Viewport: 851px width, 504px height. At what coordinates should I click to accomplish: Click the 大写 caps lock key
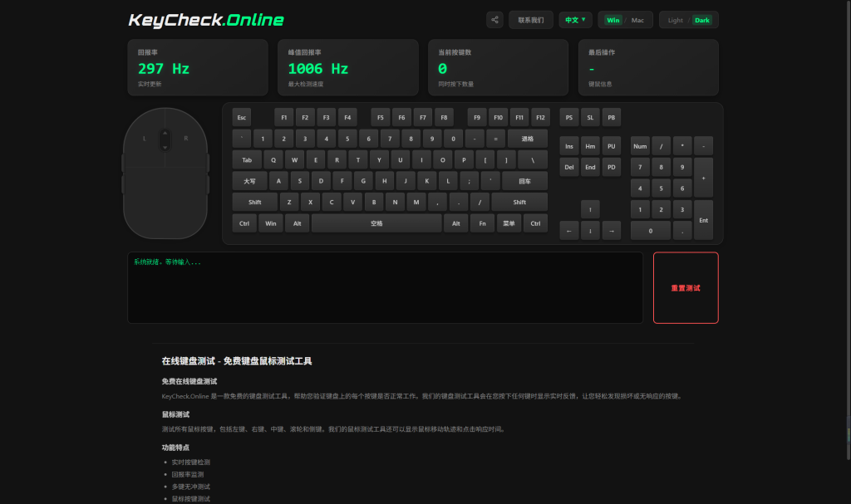(x=249, y=181)
